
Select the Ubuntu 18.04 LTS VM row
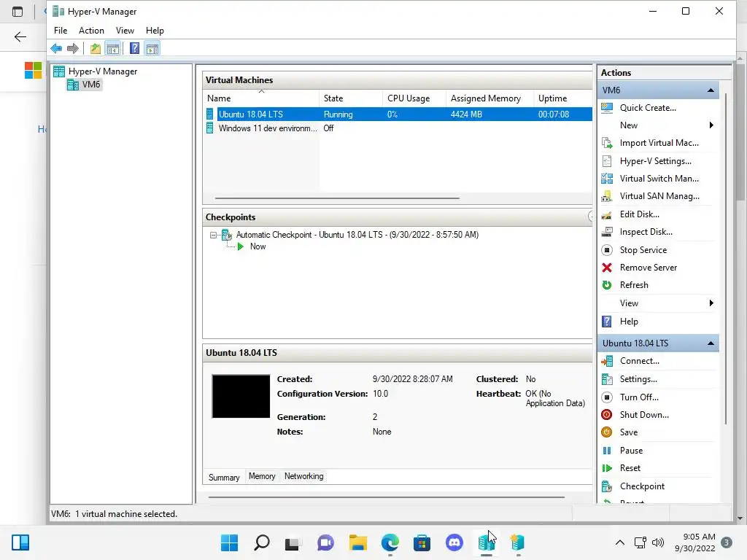click(398, 114)
